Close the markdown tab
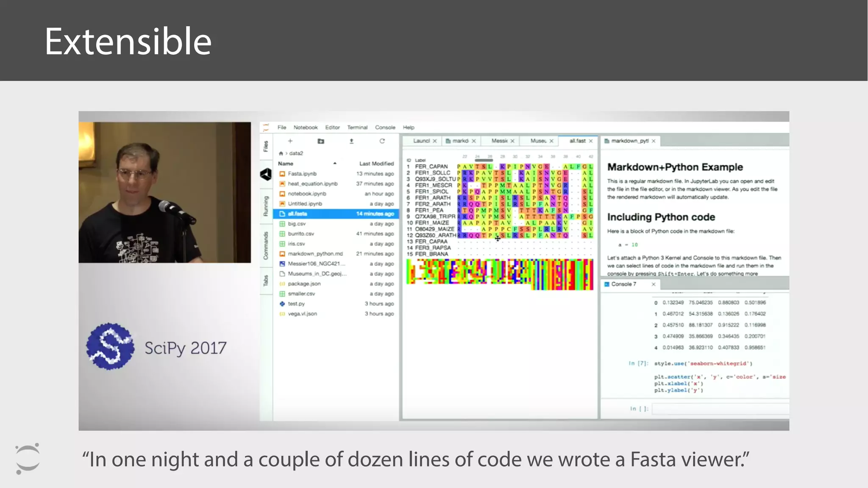The image size is (868, 488). (474, 141)
